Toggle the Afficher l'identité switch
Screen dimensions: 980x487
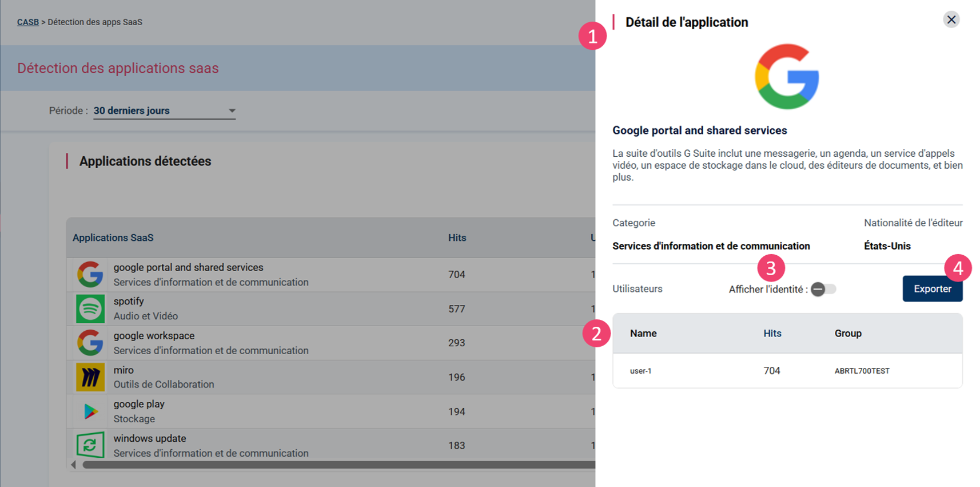tap(823, 290)
